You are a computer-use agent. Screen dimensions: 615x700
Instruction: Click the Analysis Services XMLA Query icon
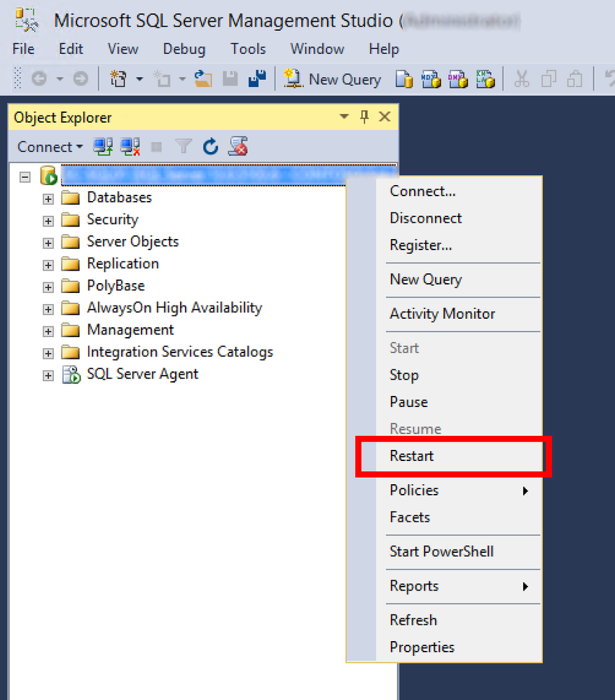coord(485,79)
